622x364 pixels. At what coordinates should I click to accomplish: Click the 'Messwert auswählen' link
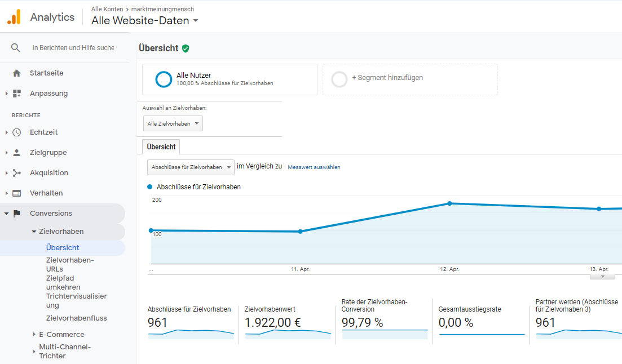314,167
